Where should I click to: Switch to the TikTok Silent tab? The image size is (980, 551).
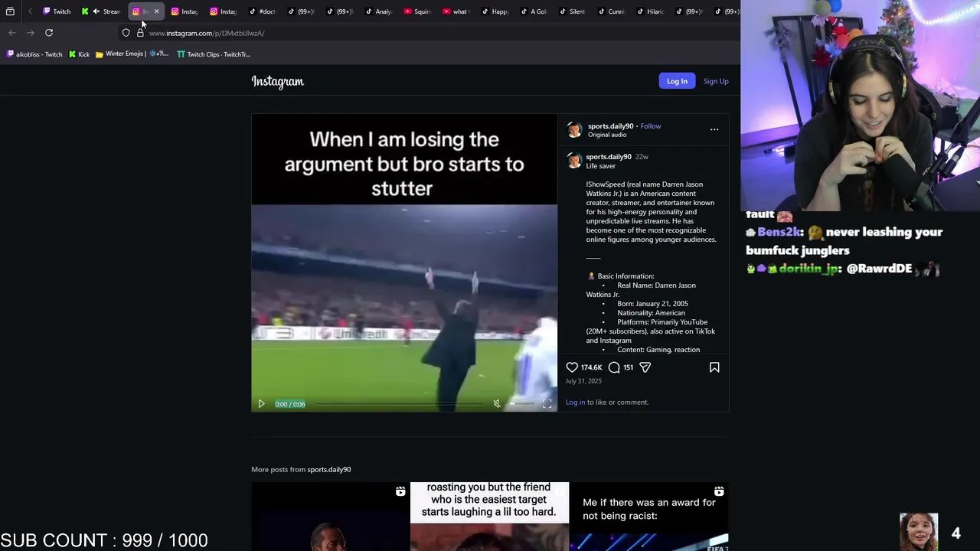tap(572, 11)
